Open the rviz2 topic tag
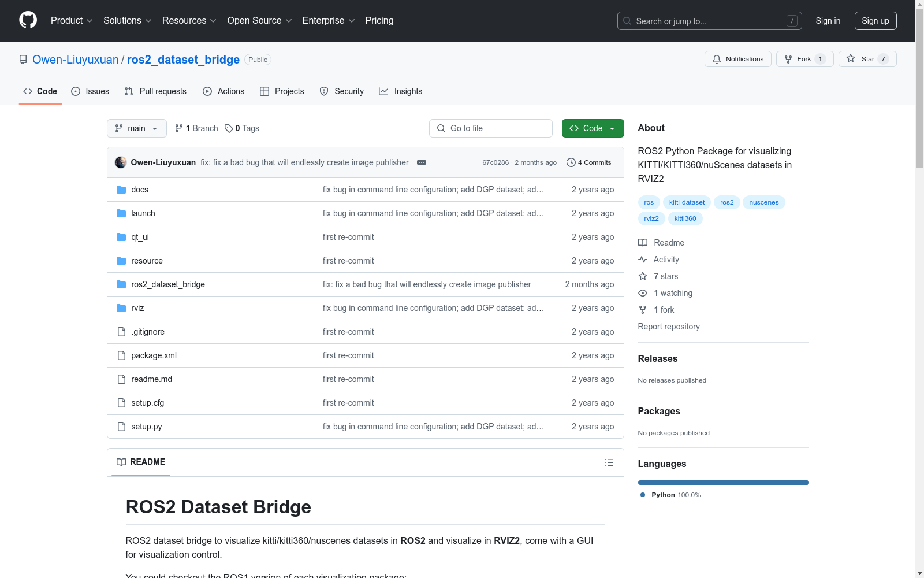924x578 pixels. (651, 218)
